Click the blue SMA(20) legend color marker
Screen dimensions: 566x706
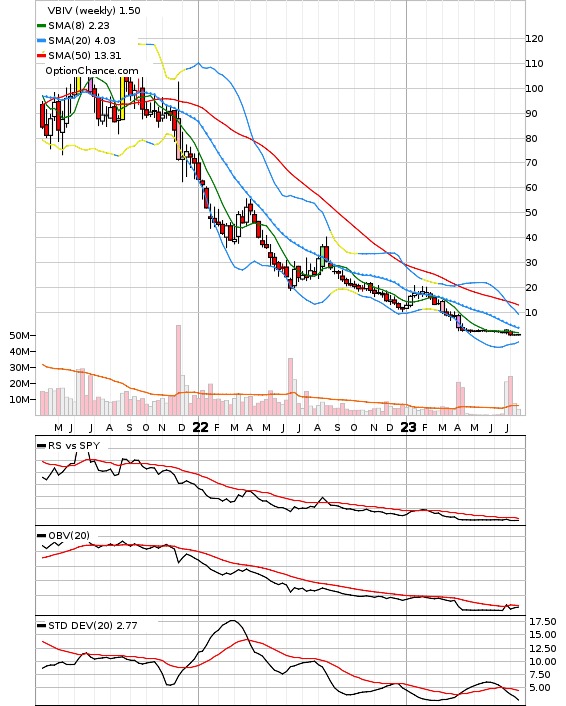[x=41, y=41]
